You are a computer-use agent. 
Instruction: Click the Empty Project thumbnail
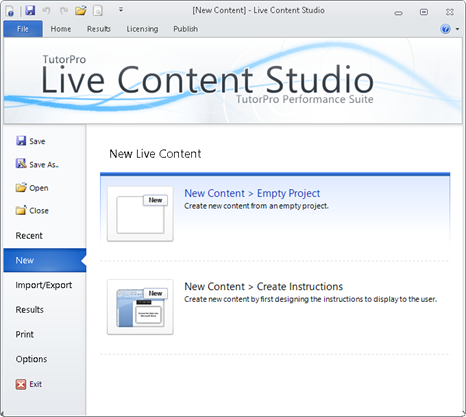click(140, 214)
